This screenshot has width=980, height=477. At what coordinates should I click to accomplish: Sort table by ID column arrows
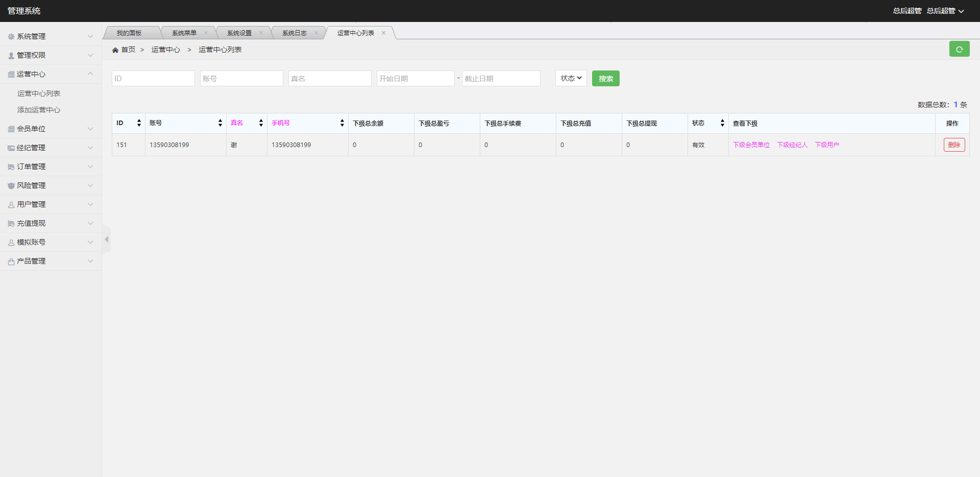(x=139, y=123)
